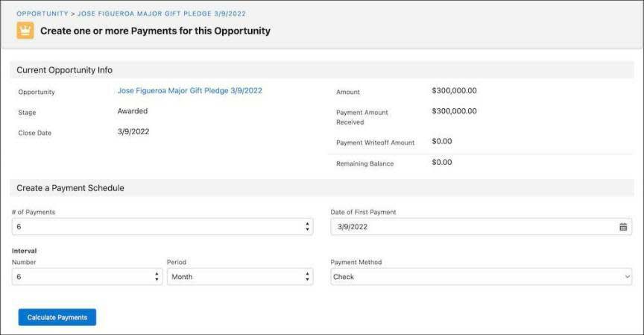This screenshot has width=644, height=335.
Task: Select the Amount value $300,000.00
Action: click(454, 90)
